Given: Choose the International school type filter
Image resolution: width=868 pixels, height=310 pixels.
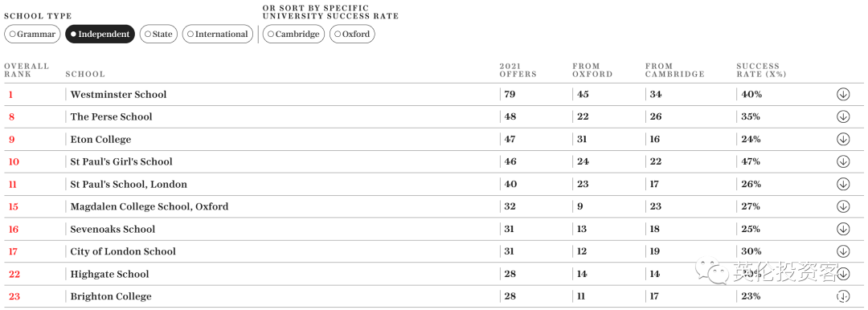Looking at the screenshot, I should tap(218, 35).
